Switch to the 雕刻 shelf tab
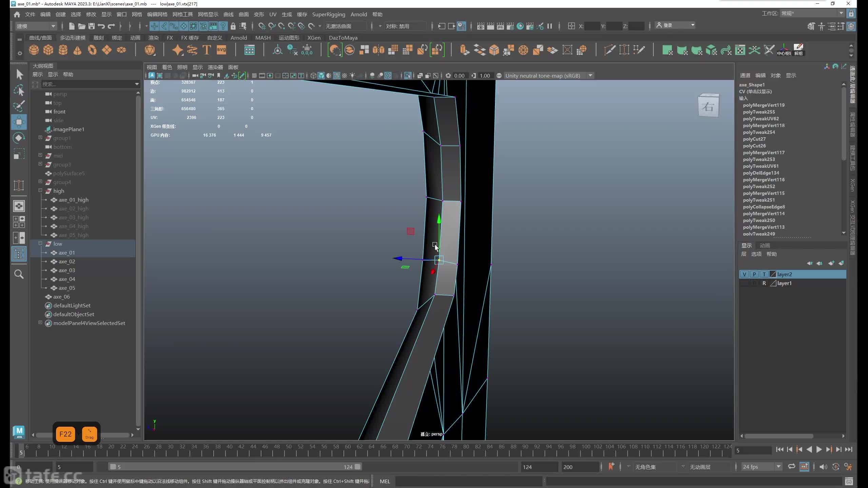 (98, 38)
